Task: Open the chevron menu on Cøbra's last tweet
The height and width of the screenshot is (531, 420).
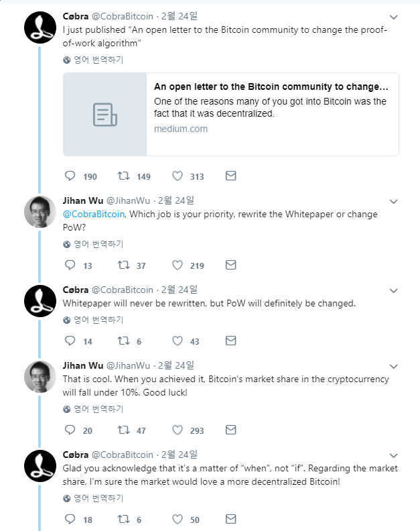Action: click(x=394, y=455)
